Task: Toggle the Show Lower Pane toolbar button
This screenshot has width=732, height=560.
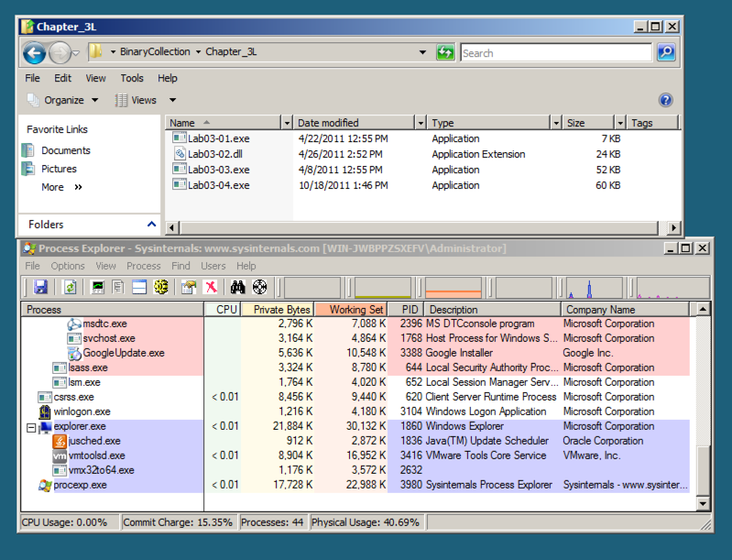Action: point(139,288)
